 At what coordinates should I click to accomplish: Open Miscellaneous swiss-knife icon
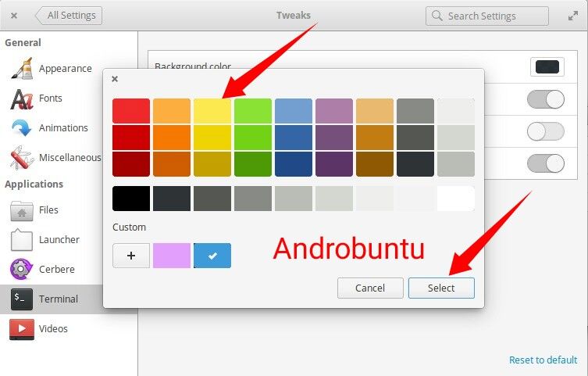pyautogui.click(x=22, y=158)
